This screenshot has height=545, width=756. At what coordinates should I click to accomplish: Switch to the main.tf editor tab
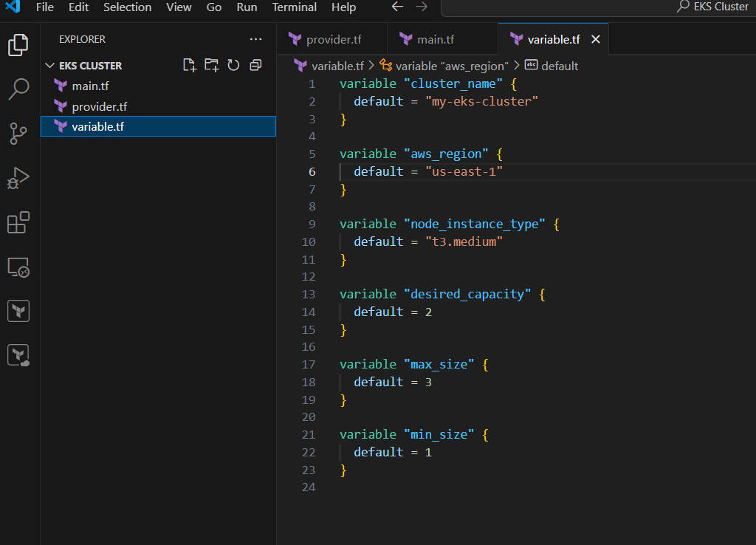pyautogui.click(x=443, y=40)
